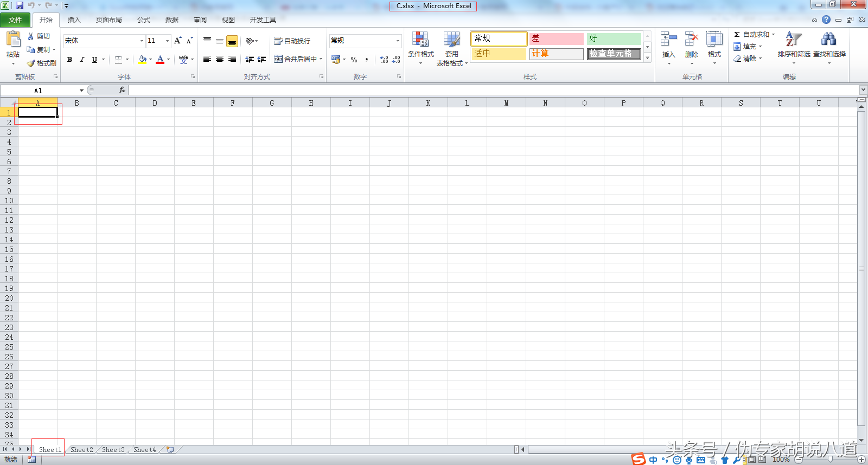Click the Copy icon
This screenshot has width=868, height=465.
tap(31, 49)
